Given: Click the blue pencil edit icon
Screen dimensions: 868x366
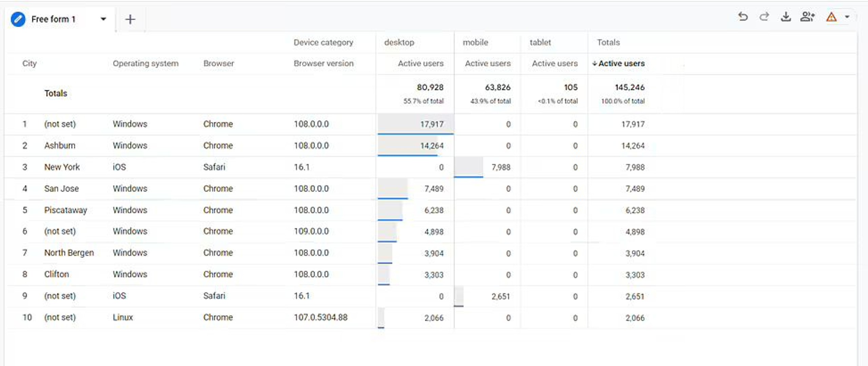Looking at the screenshot, I should click(18, 19).
